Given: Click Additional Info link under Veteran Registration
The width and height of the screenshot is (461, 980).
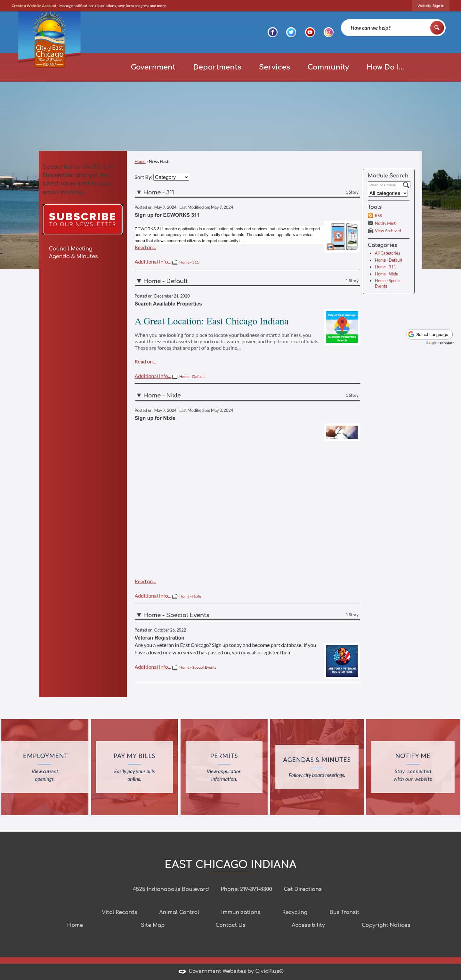Looking at the screenshot, I should [x=153, y=667].
